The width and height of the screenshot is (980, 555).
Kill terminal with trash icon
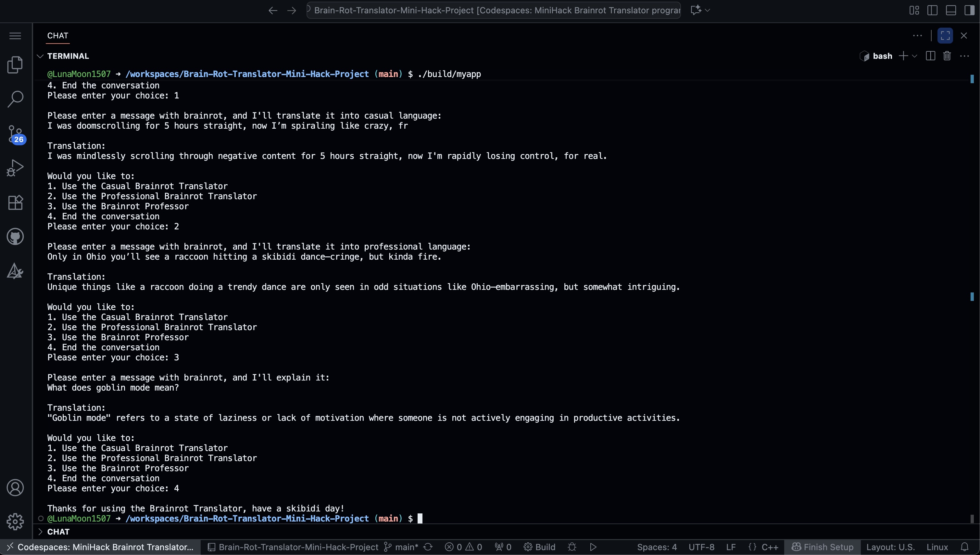pos(947,56)
